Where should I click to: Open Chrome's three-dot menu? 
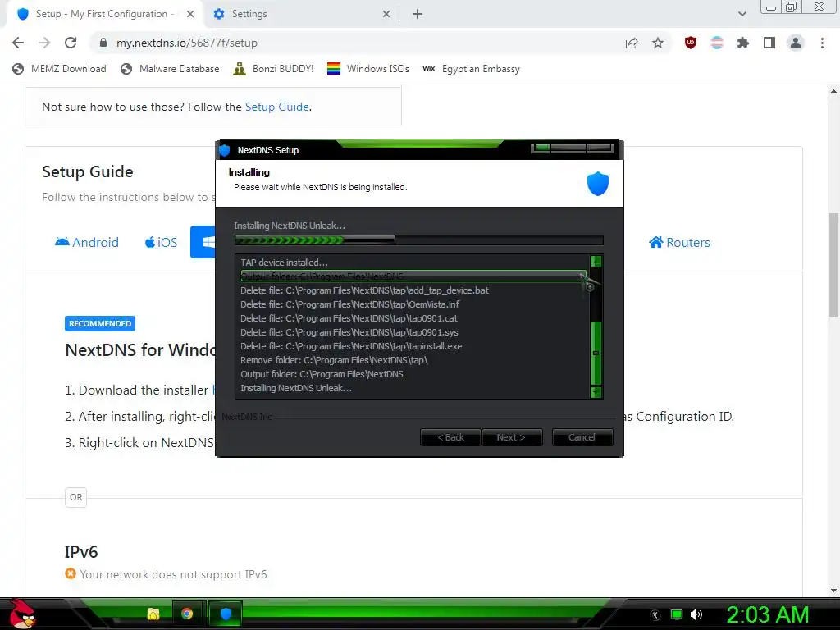coord(822,43)
